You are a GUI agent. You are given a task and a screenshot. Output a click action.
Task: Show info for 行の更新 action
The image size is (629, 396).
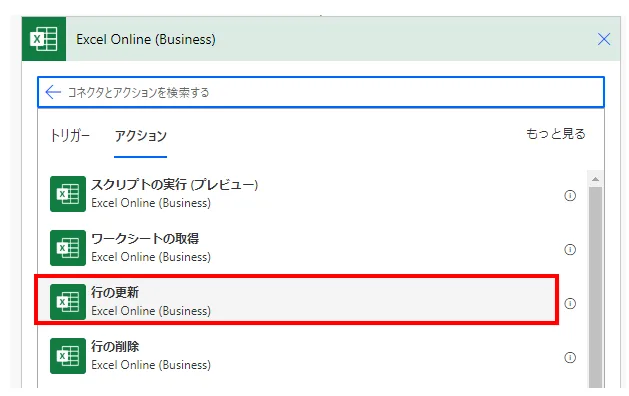tap(570, 303)
